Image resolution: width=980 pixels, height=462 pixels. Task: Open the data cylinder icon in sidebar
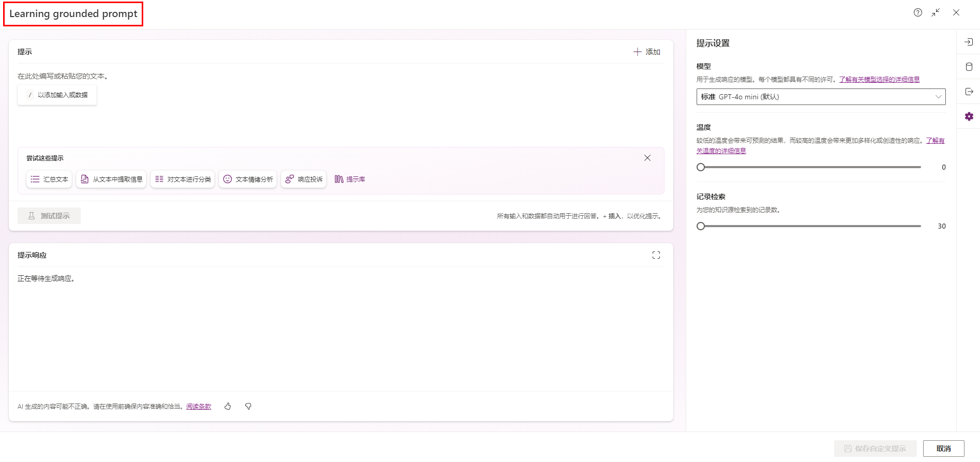coord(969,67)
